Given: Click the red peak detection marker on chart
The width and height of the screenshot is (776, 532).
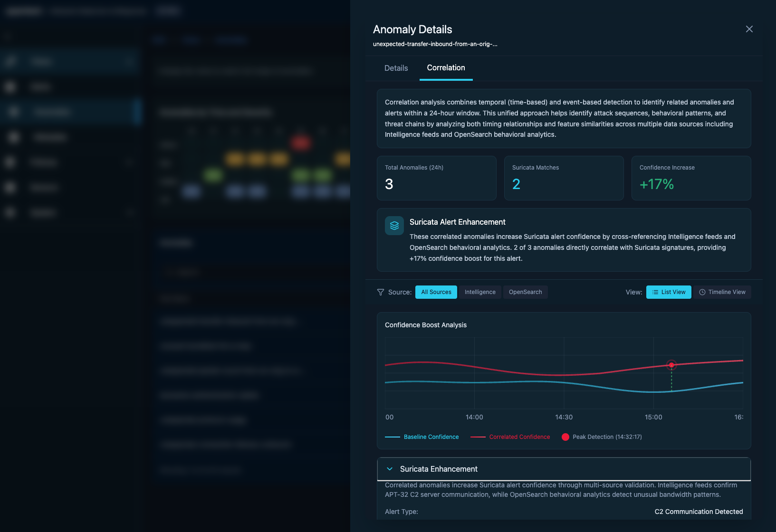Looking at the screenshot, I should (671, 365).
